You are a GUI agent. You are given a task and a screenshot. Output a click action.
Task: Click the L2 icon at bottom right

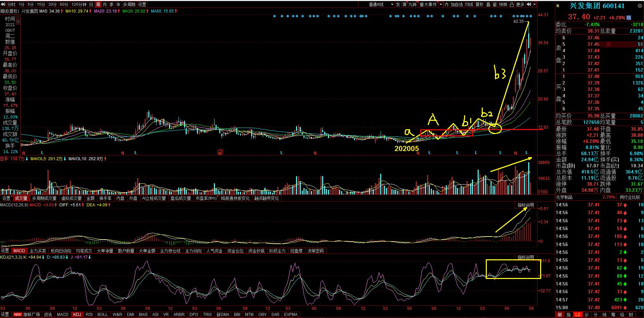pyautogui.click(x=577, y=315)
